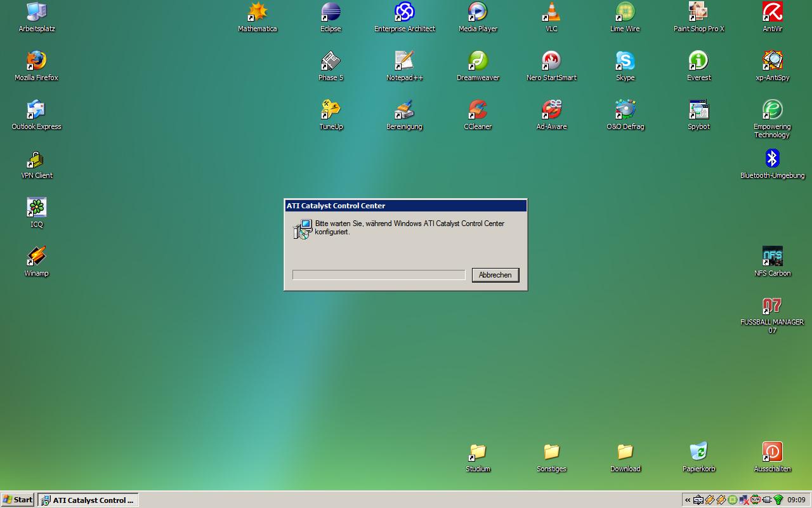
Task: Open Outlook Express shortcut
Action: click(36, 109)
